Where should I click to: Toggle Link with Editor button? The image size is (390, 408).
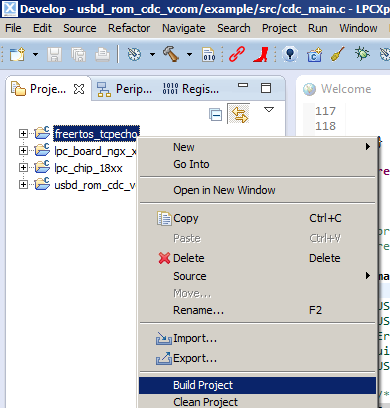coord(239,114)
